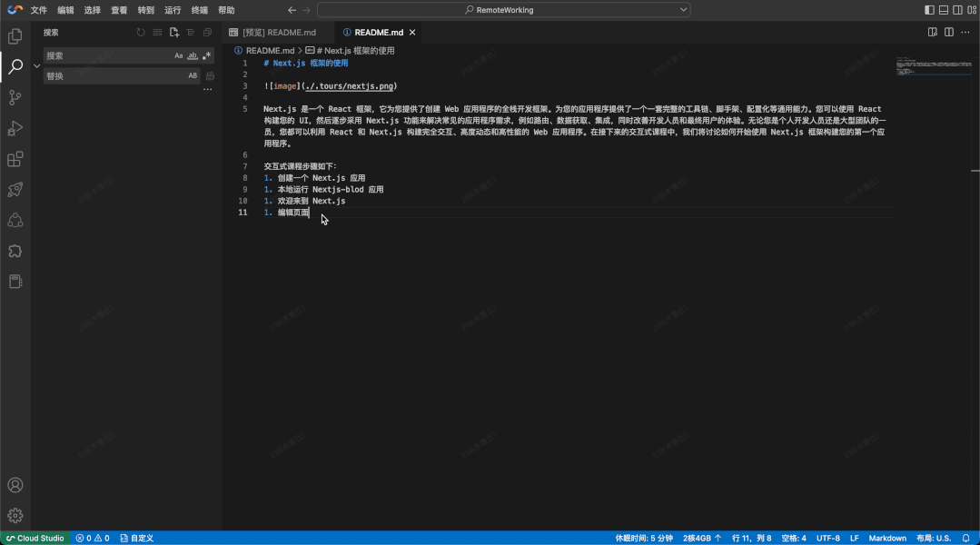Open the notebook icon in activity bar

click(x=15, y=282)
